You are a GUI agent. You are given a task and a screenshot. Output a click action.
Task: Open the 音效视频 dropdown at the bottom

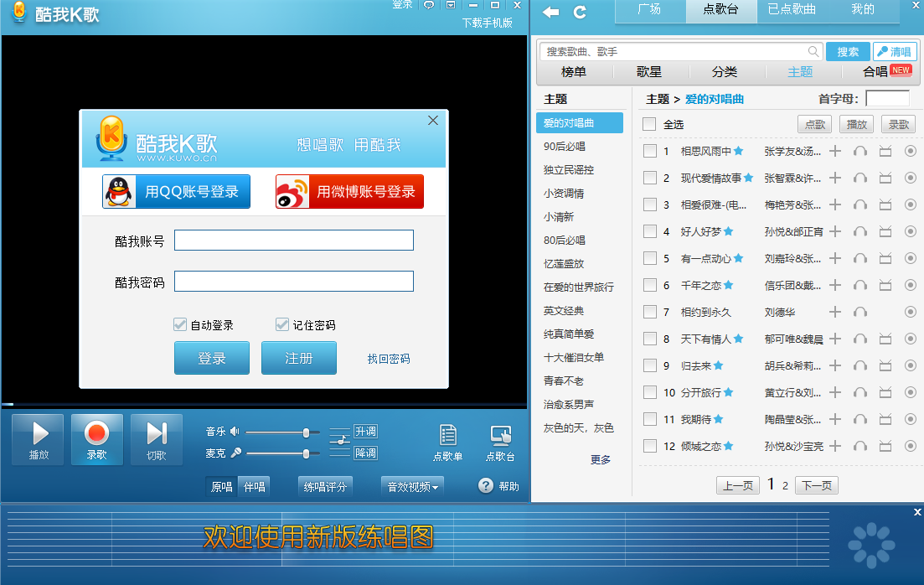tap(411, 485)
